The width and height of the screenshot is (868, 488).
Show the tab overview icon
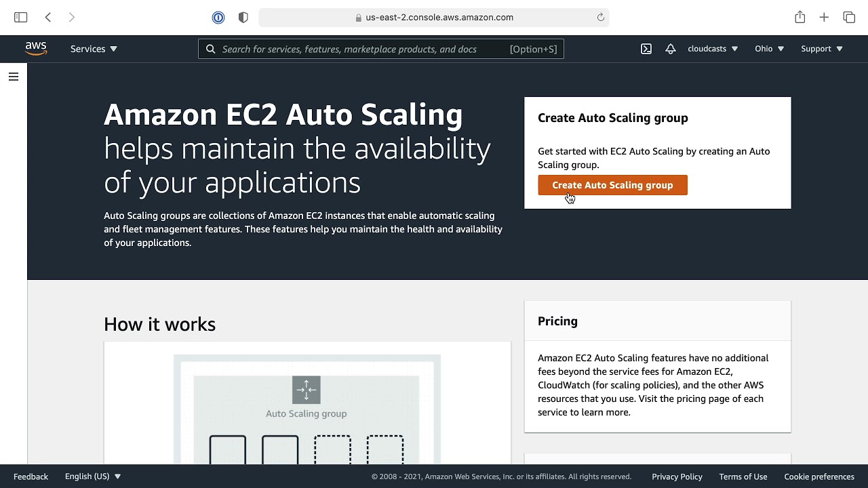point(849,18)
